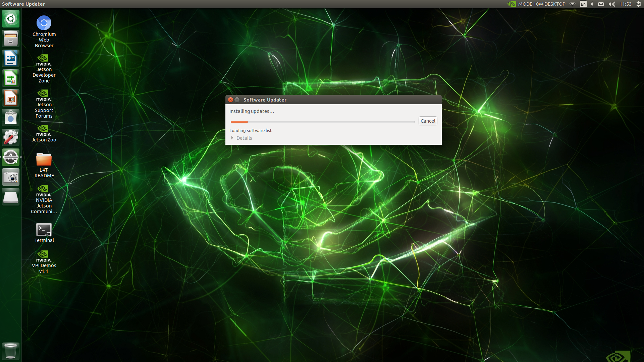The height and width of the screenshot is (362, 644).
Task: Open NVIDIA Jetson Zoo desktop shortcut
Action: click(44, 133)
